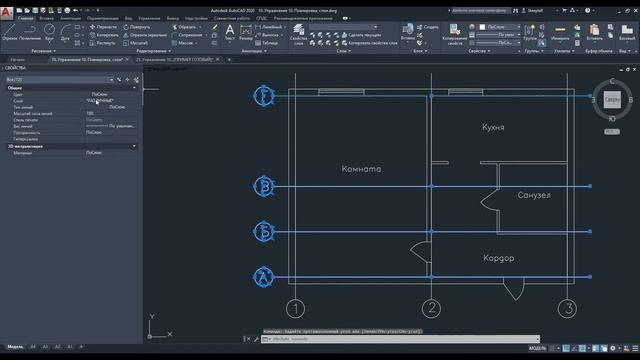Screen dimensions: 640x360
Task: Open the layer selection combo box
Action: 343,27
